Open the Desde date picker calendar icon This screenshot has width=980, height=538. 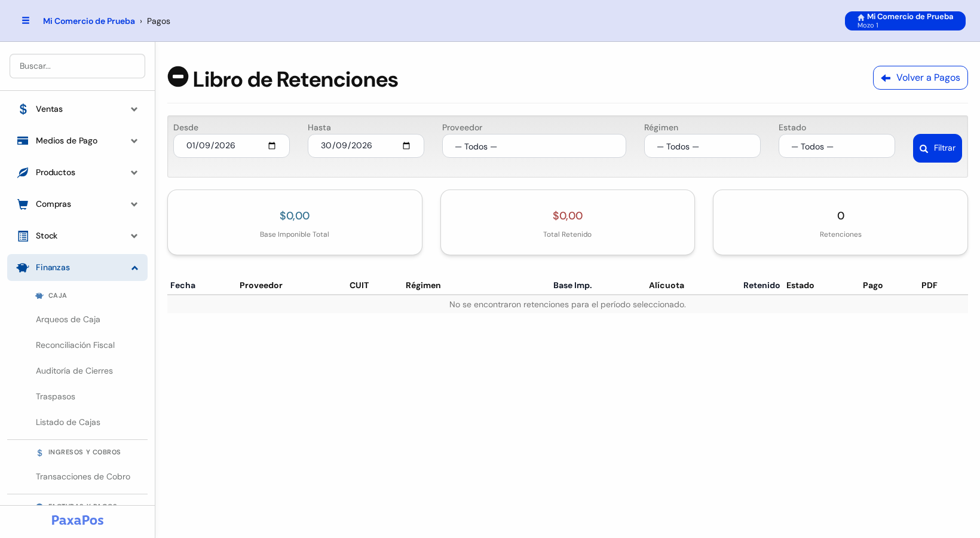[x=272, y=146]
